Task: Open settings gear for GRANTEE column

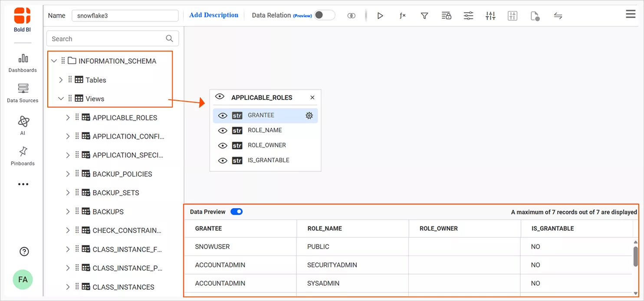Action: coord(309,115)
